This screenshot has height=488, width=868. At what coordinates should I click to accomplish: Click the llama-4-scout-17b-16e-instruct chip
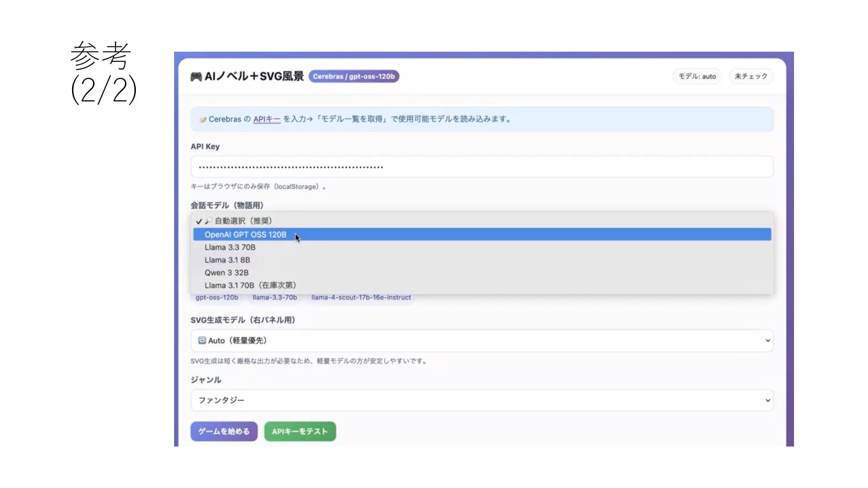click(361, 297)
